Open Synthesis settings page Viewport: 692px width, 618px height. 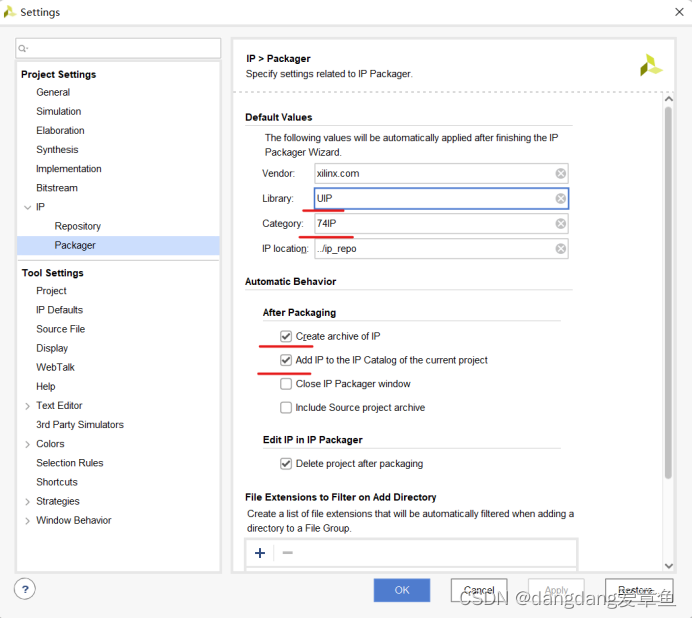[57, 150]
